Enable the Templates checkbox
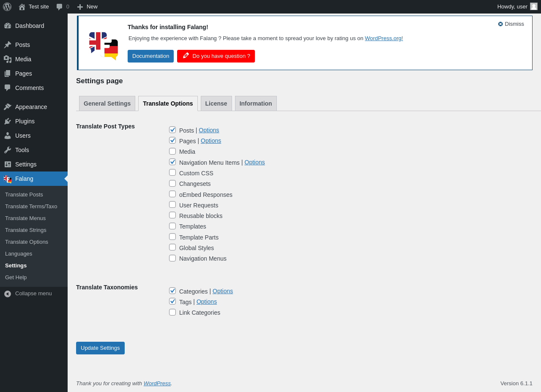541x392 pixels. [x=172, y=226]
